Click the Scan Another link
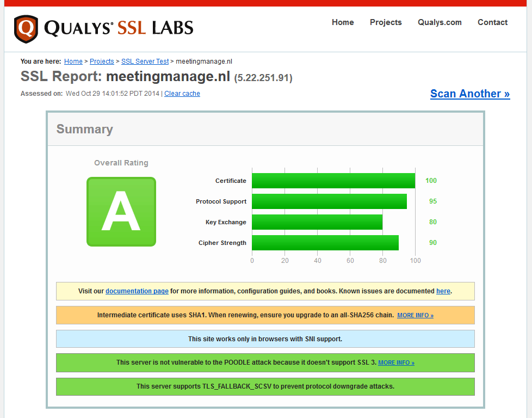The height and width of the screenshot is (418, 532). pyautogui.click(x=470, y=94)
